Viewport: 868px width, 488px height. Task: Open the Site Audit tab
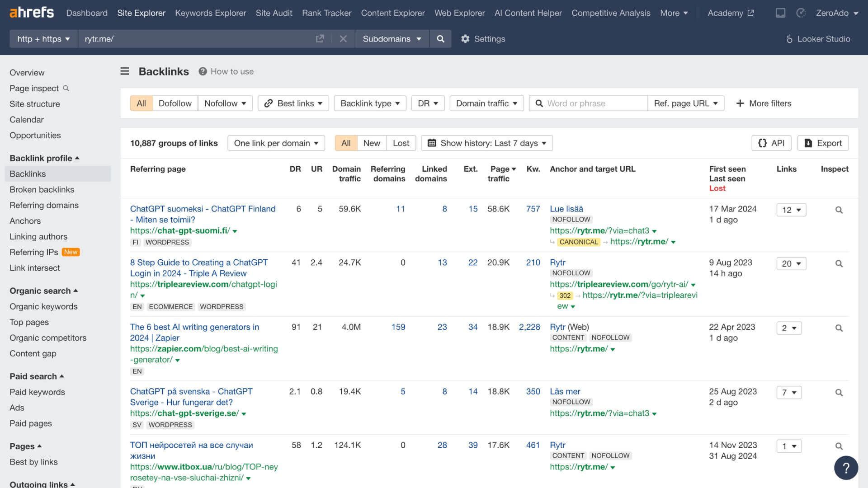coord(274,13)
